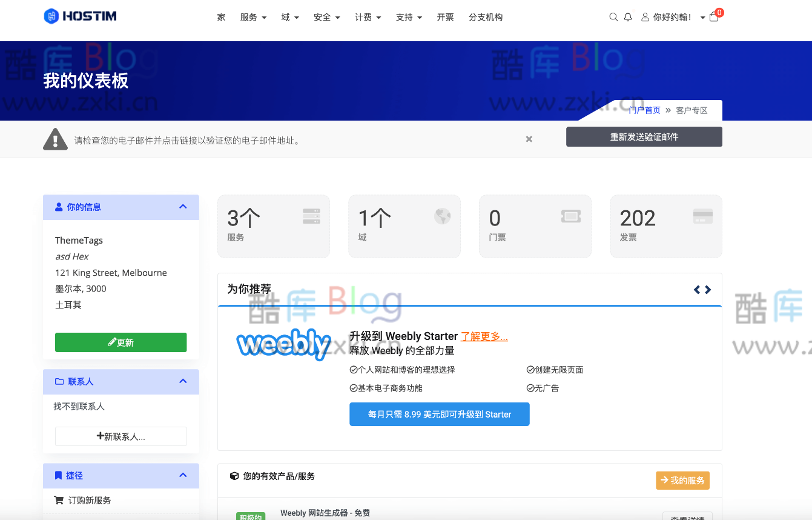
Task: Open the 0 门票 stat card
Action: [x=535, y=226]
